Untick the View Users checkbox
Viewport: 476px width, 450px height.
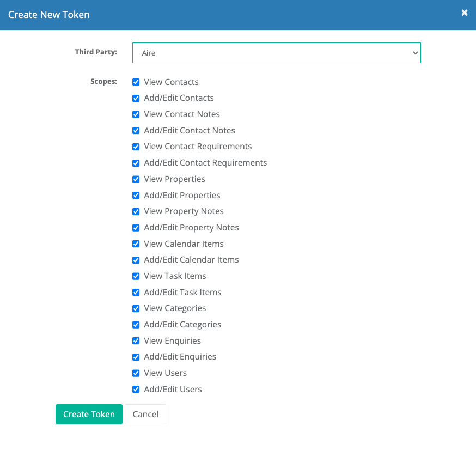(136, 373)
